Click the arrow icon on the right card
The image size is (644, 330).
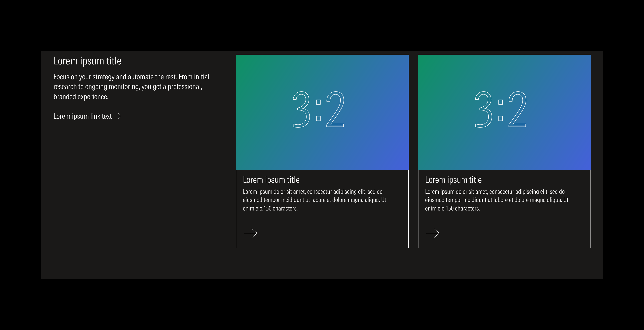(x=433, y=233)
